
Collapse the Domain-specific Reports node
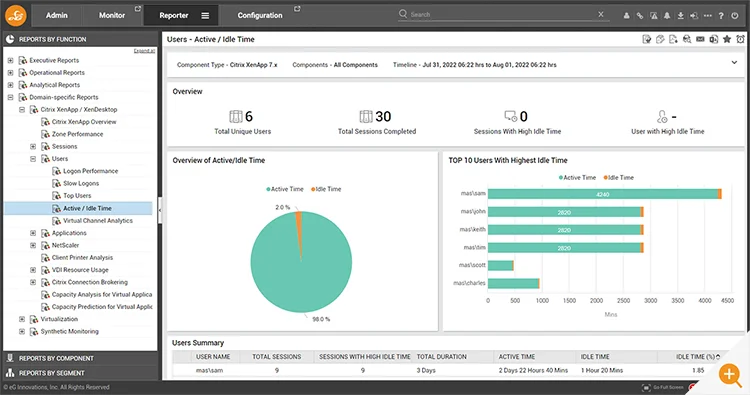coord(10,98)
